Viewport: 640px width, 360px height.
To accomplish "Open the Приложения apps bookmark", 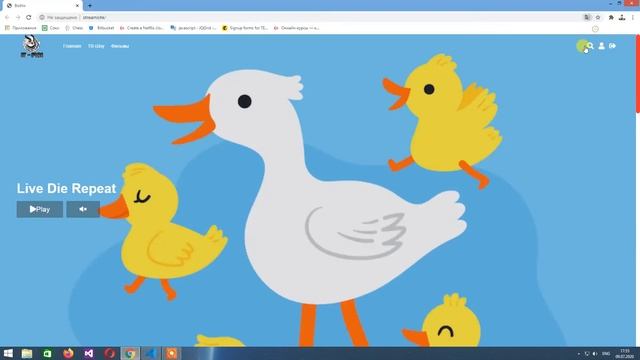I will pyautogui.click(x=20, y=28).
